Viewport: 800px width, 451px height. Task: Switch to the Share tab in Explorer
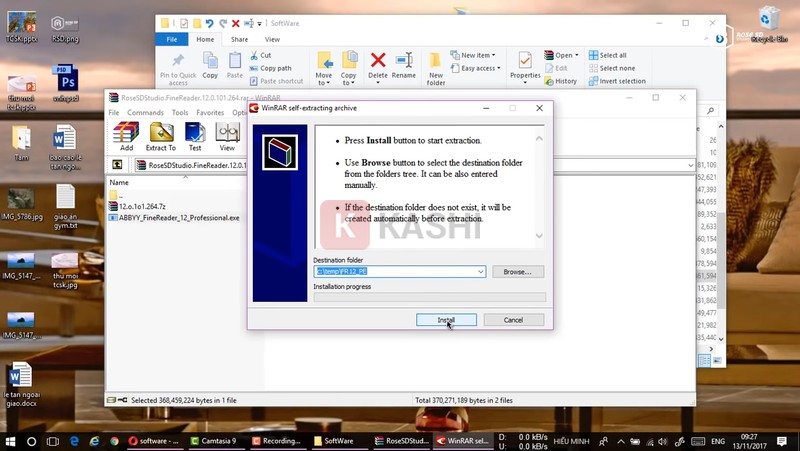coord(239,39)
